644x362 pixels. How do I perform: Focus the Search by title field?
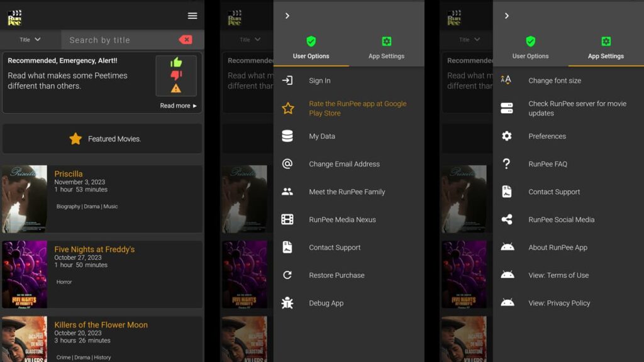[119, 40]
